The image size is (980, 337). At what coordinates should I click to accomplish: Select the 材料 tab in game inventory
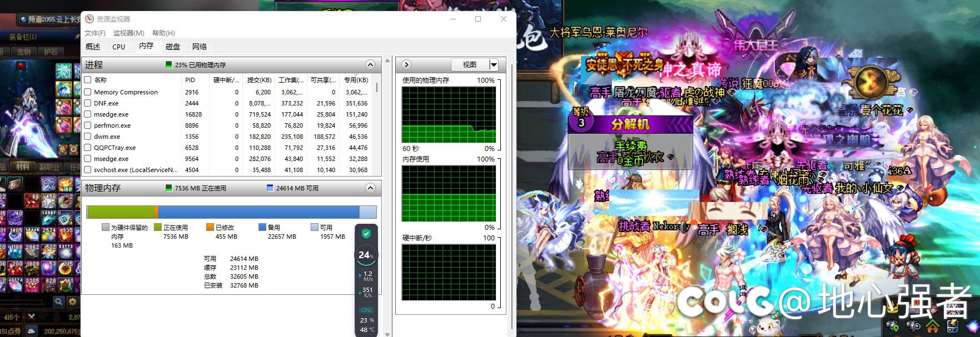point(23,167)
